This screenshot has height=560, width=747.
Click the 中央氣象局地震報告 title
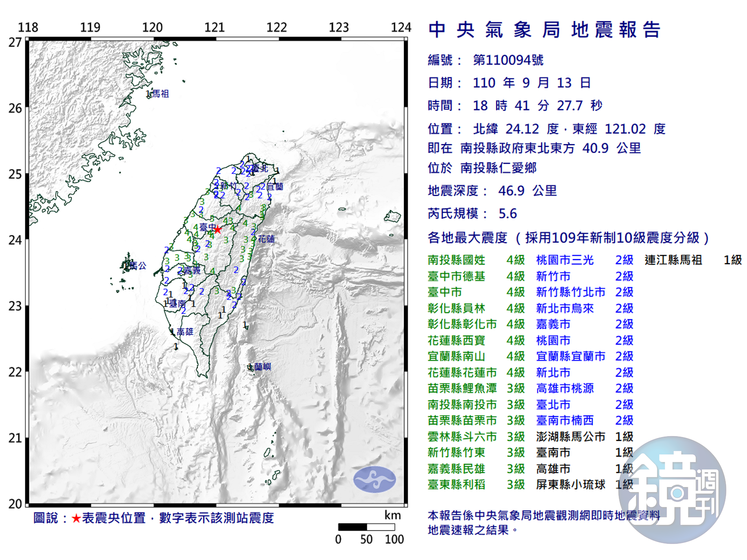click(544, 30)
